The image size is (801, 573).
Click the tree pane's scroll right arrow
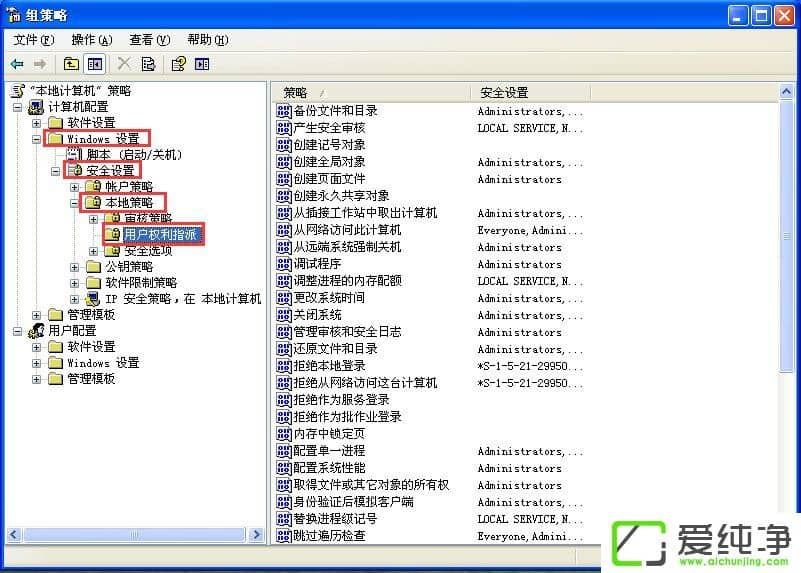coord(256,535)
